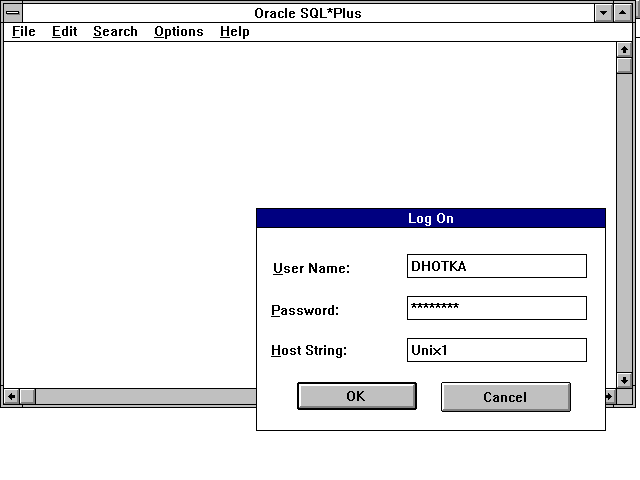Click the vertical scrollbar thumb box

pyautogui.click(x=624, y=66)
